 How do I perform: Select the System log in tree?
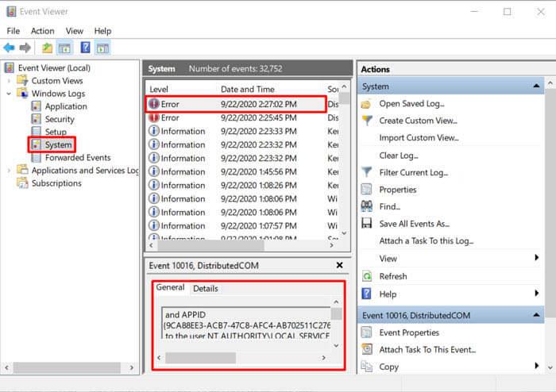pos(58,145)
